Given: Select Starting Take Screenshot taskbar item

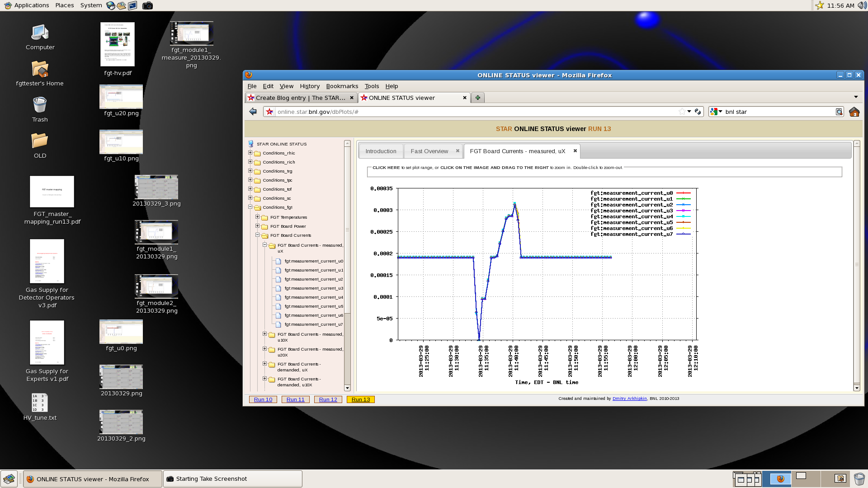Looking at the screenshot, I should 232,479.
